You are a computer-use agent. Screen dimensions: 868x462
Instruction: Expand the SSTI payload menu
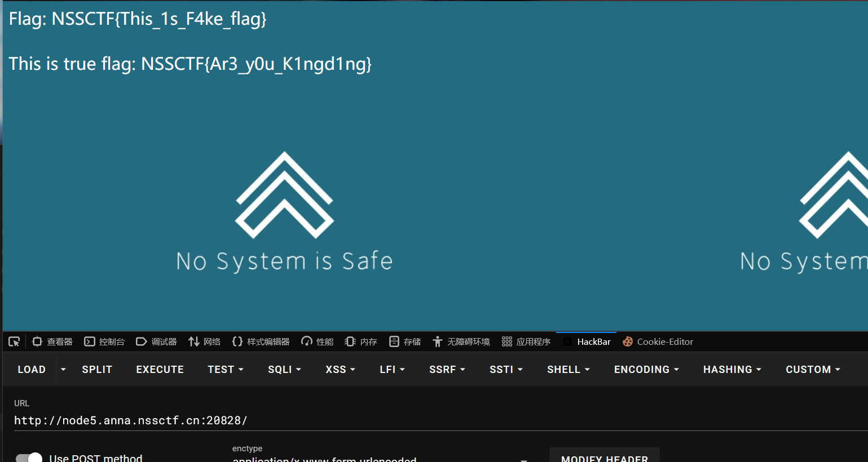point(506,370)
